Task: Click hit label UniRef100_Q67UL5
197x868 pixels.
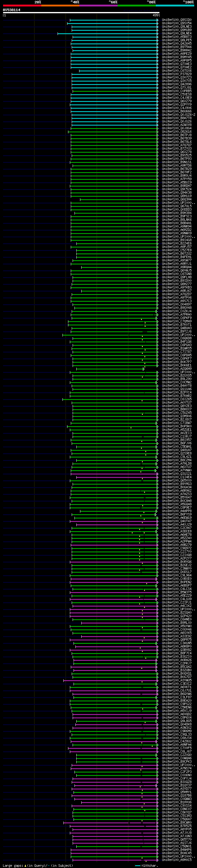Action: (177, 206)
